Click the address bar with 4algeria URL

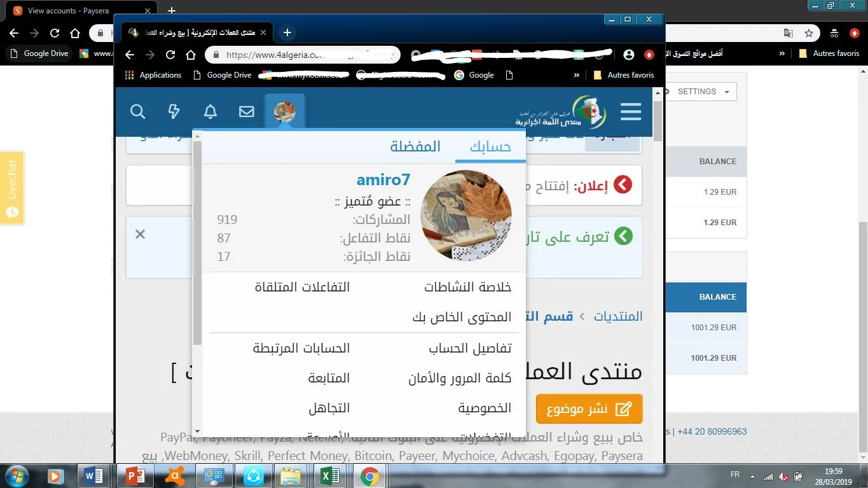(x=302, y=55)
